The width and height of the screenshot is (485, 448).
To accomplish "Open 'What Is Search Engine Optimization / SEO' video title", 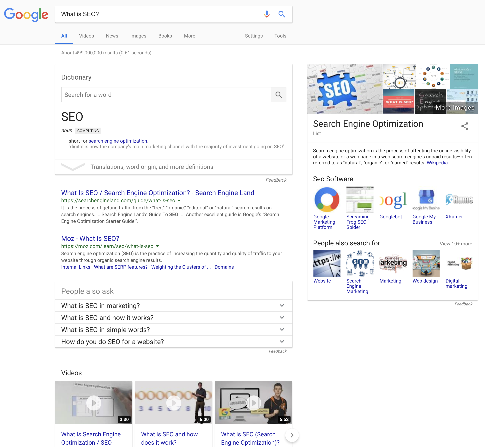I will [91, 438].
